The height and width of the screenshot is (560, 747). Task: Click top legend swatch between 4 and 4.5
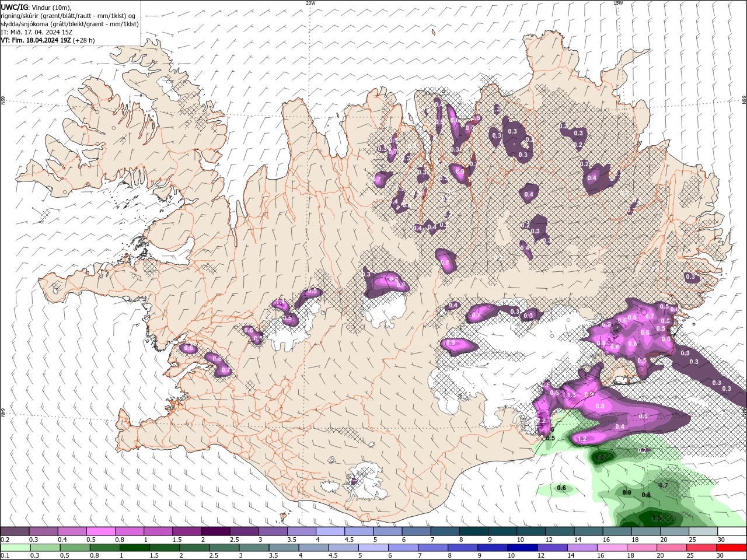330,531
